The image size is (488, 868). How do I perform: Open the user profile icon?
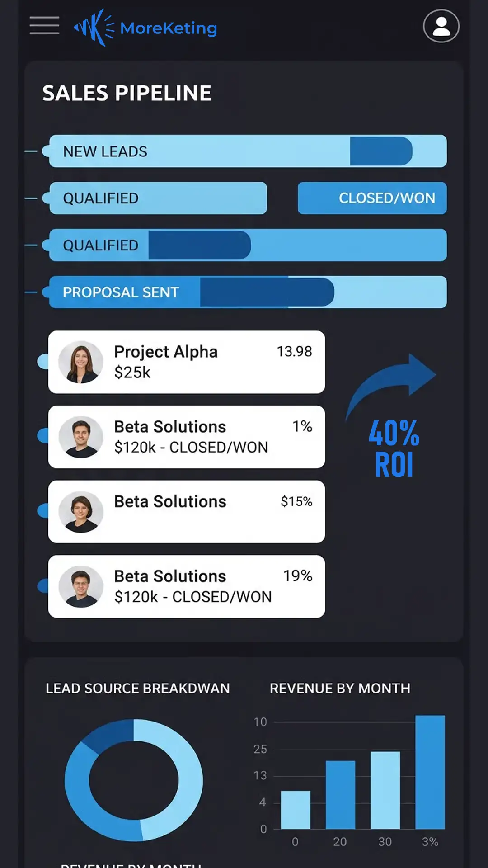[441, 26]
